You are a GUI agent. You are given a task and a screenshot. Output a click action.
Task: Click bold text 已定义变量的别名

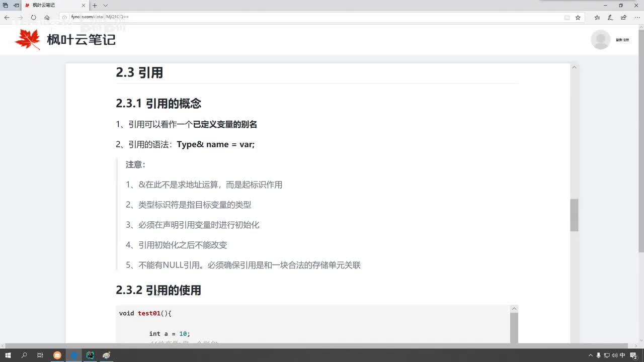click(225, 124)
